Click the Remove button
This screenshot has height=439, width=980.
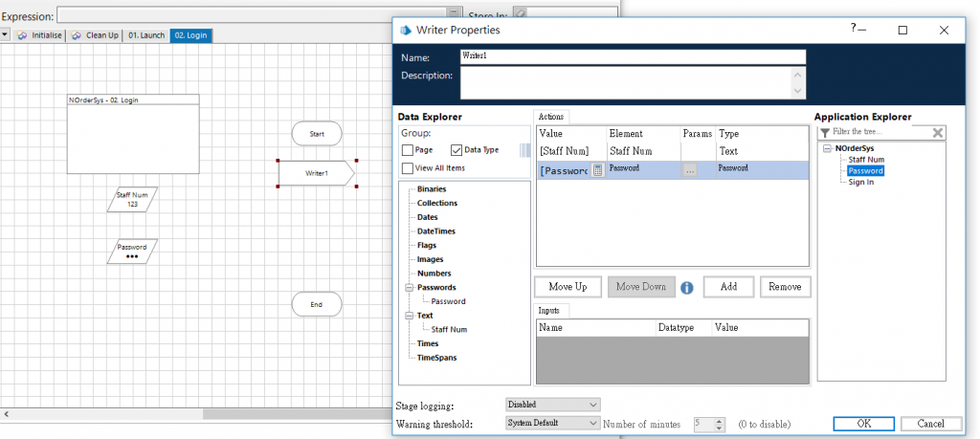click(785, 287)
